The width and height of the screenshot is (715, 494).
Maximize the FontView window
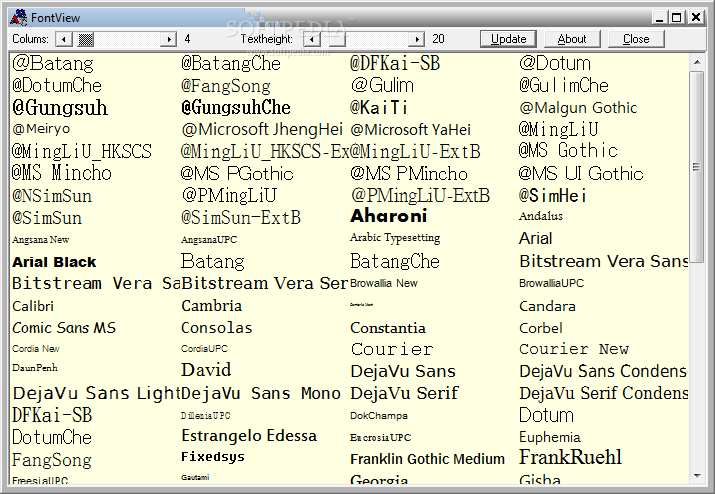pos(677,17)
